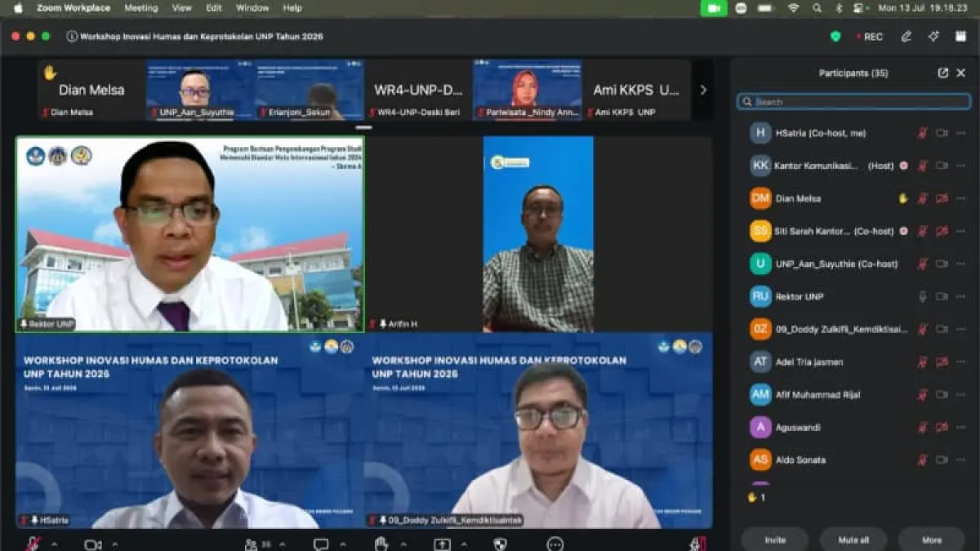Click the More button in Participants panel
980x551 pixels.
point(932,540)
